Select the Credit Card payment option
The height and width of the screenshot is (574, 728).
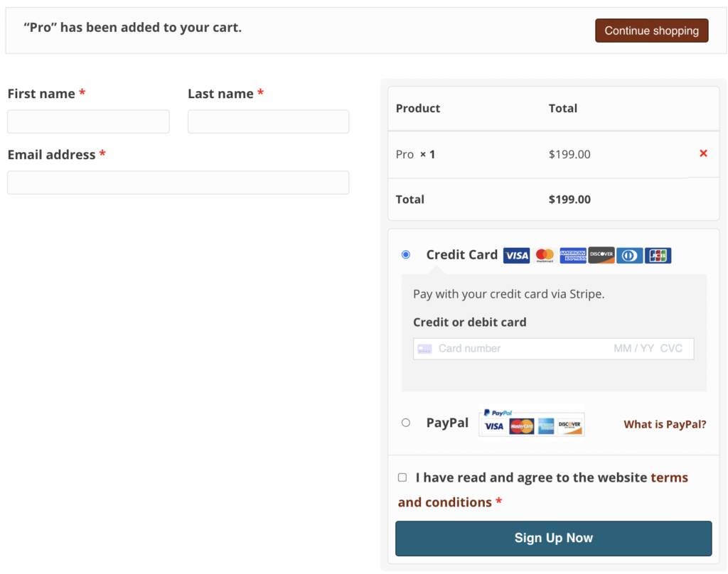pos(406,254)
